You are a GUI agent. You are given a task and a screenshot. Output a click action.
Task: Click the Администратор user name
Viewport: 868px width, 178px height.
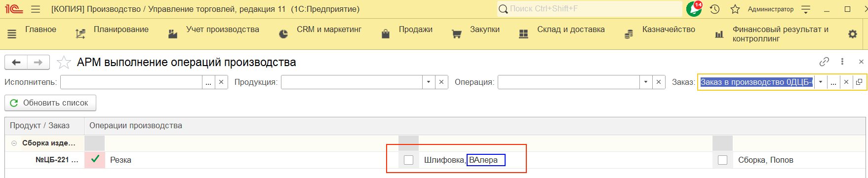tap(770, 9)
